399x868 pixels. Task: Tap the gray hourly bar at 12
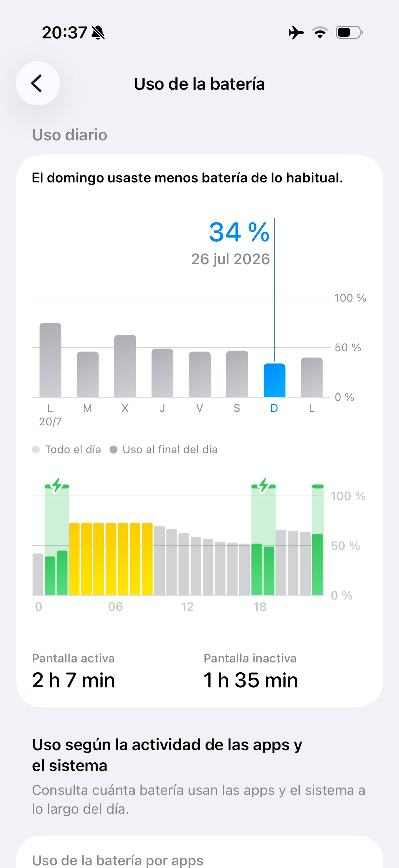[184, 564]
